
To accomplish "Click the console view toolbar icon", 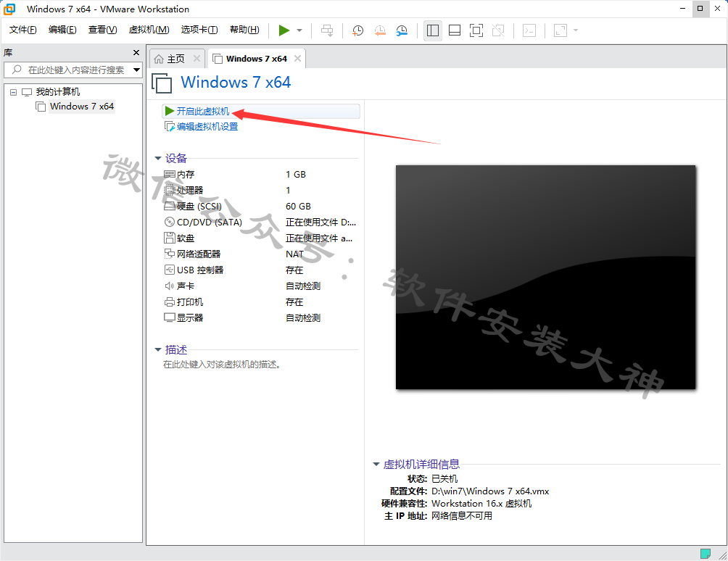I will 529,30.
